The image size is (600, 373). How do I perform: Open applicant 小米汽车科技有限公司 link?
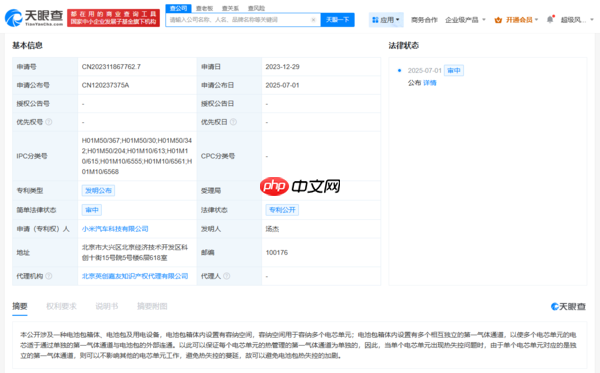point(115,229)
